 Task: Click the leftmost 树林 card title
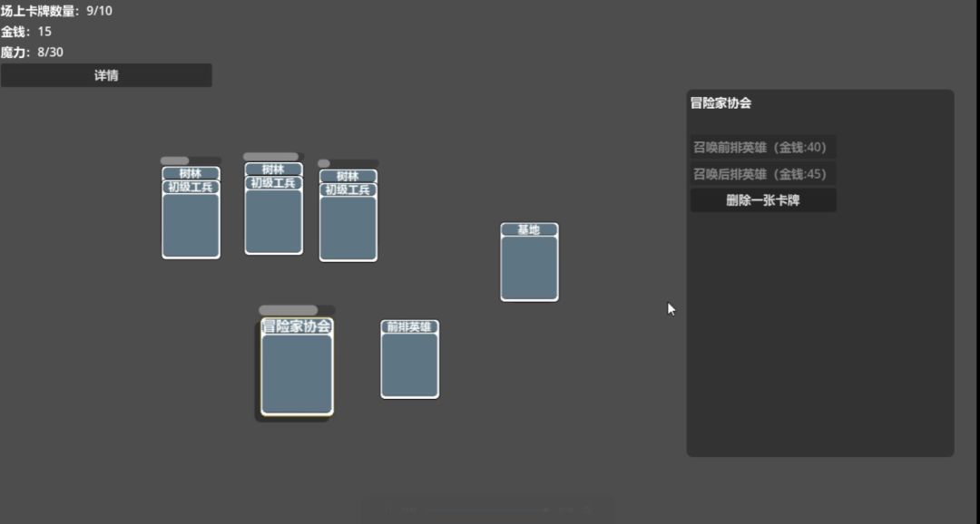point(191,174)
